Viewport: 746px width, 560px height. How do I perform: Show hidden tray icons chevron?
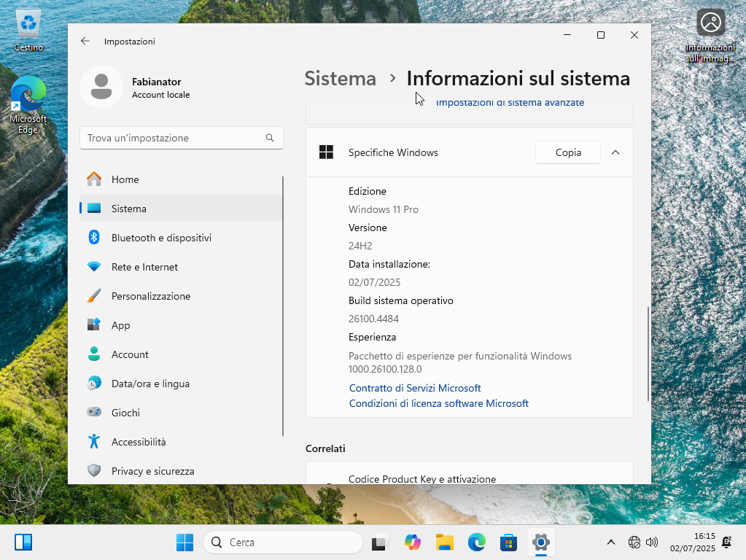point(611,542)
